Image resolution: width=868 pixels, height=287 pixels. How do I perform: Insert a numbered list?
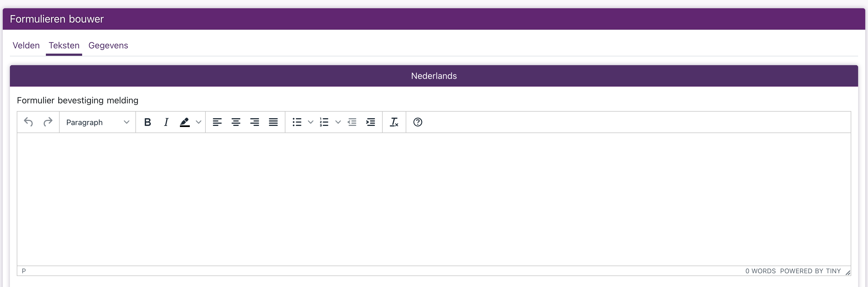[324, 122]
